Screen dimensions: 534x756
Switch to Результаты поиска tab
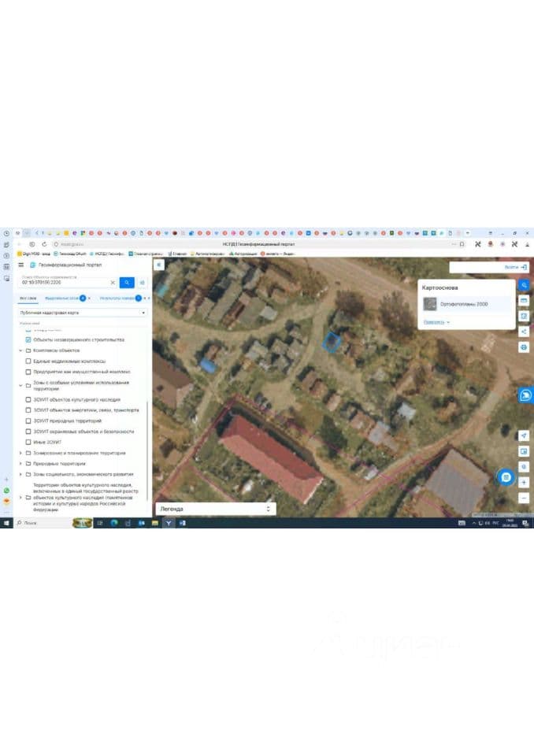[117, 298]
